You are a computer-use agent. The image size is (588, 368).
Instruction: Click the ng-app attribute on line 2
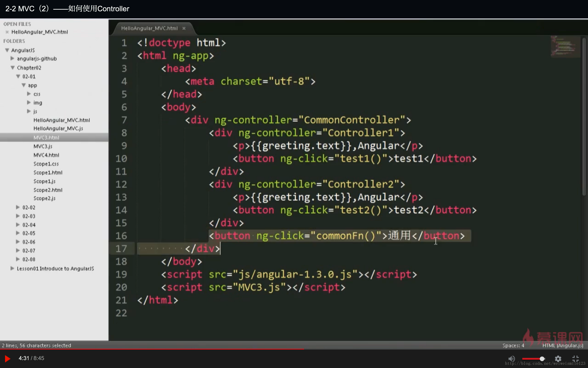click(190, 56)
